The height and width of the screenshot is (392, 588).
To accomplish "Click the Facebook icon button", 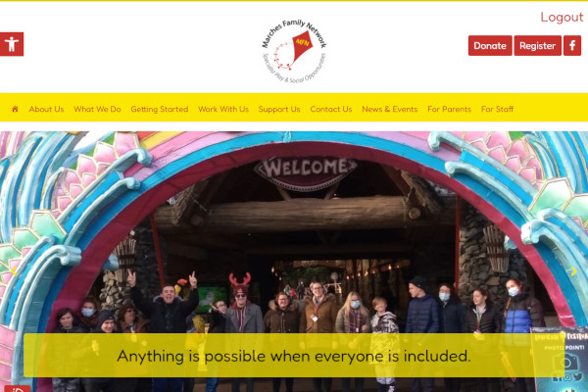I will pyautogui.click(x=572, y=46).
